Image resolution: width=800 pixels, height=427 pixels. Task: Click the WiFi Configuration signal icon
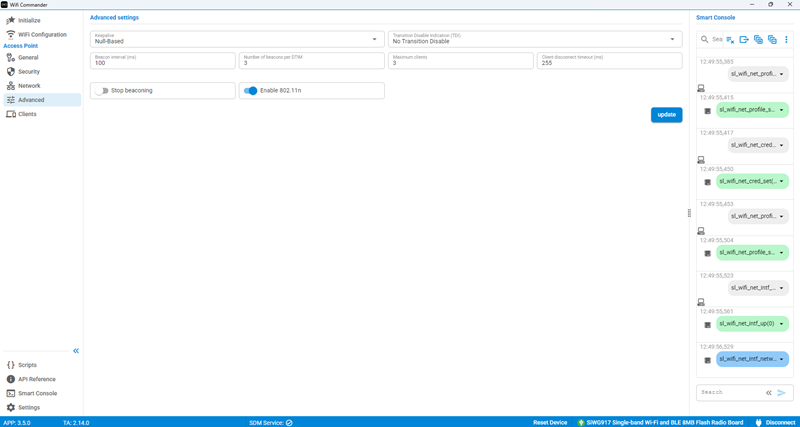pyautogui.click(x=10, y=35)
